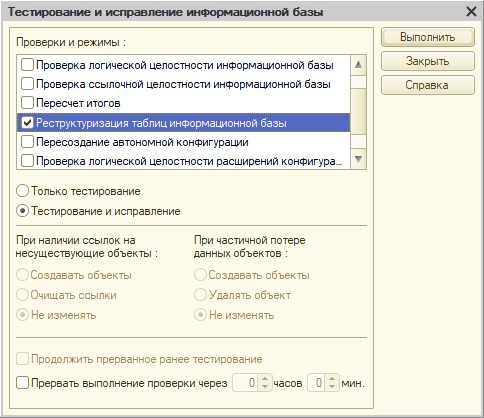Close the dialog with the X icon
484x418 pixels.
click(x=471, y=12)
